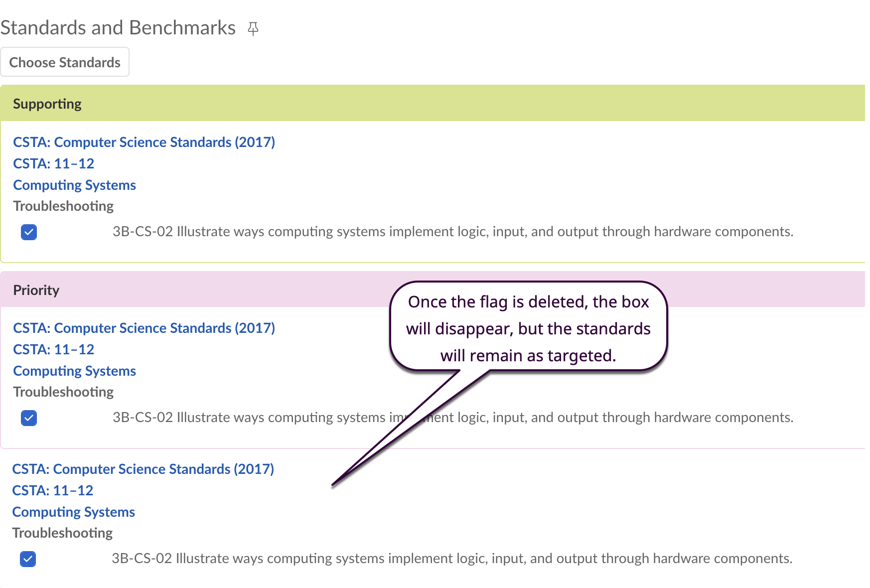Click the callout box about deleting the flag

(528, 328)
